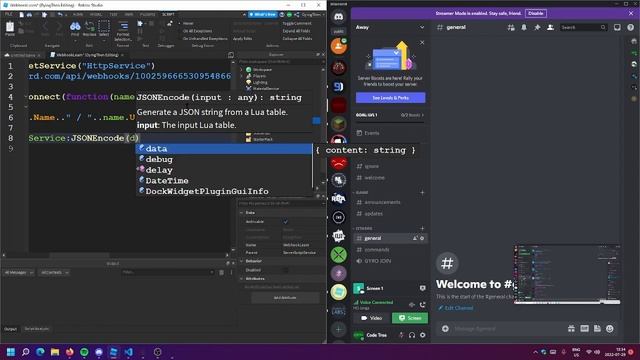
Task: Open All Contexts dropdown in Output panel
Action: point(54,272)
